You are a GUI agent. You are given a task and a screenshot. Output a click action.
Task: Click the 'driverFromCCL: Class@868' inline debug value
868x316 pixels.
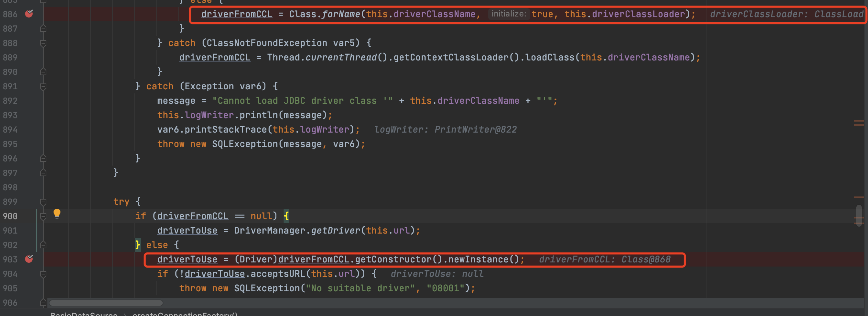[605, 259]
